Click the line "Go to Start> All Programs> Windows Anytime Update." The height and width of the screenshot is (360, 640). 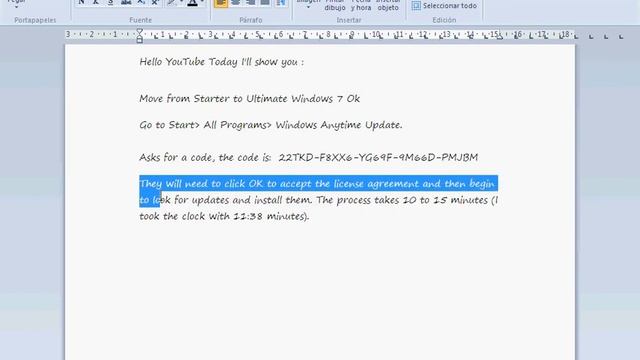[271, 125]
